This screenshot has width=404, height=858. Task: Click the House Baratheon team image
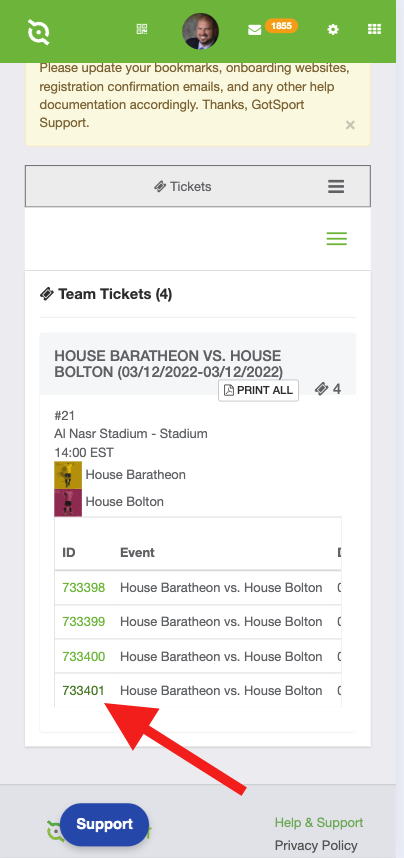pos(68,475)
